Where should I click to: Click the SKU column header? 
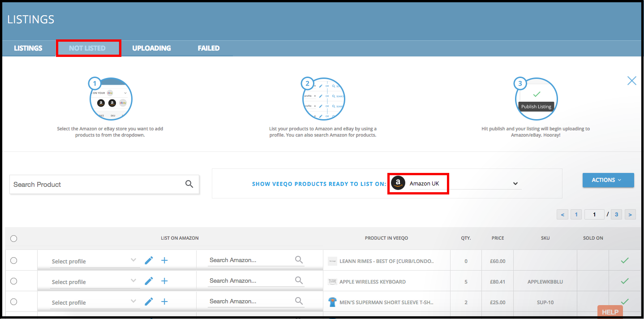point(545,238)
